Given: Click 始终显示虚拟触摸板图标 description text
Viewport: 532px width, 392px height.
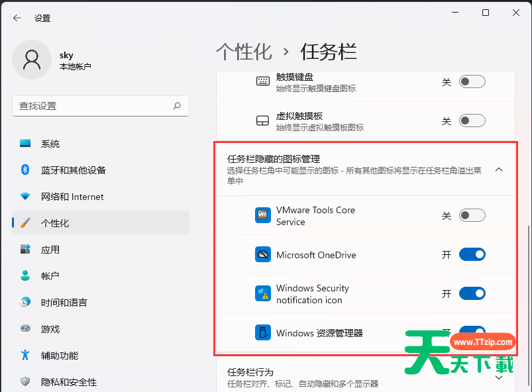Looking at the screenshot, I should (319, 128).
